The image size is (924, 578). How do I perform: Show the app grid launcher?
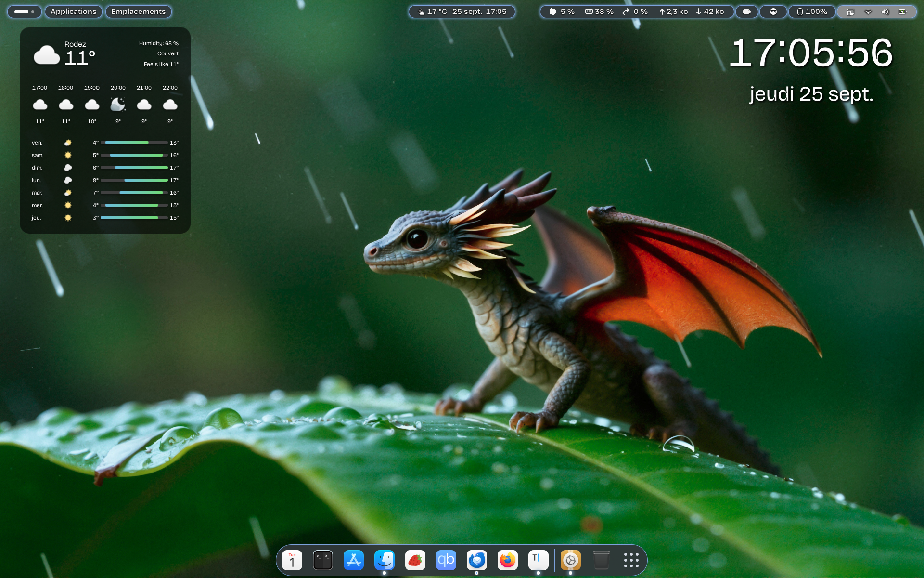click(x=631, y=560)
